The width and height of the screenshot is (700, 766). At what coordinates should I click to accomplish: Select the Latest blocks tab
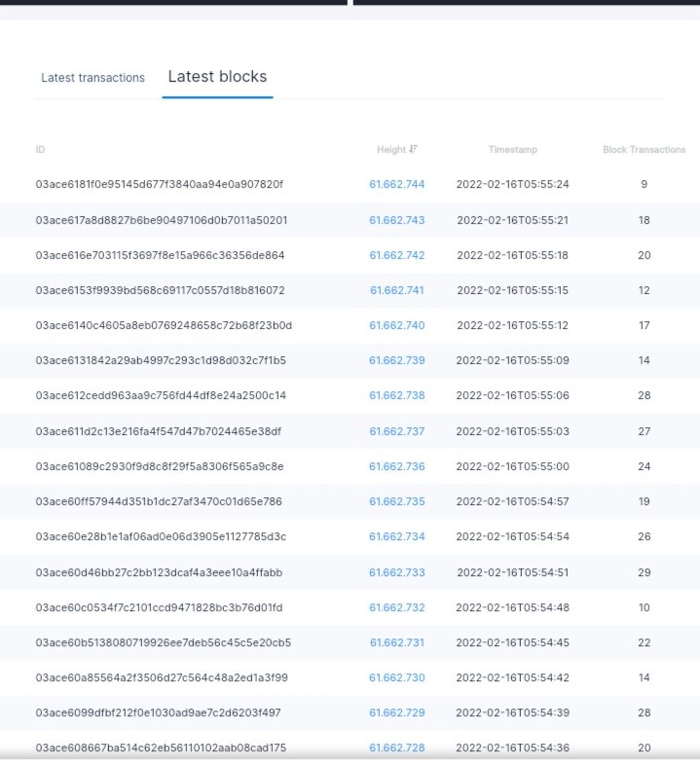tap(217, 77)
